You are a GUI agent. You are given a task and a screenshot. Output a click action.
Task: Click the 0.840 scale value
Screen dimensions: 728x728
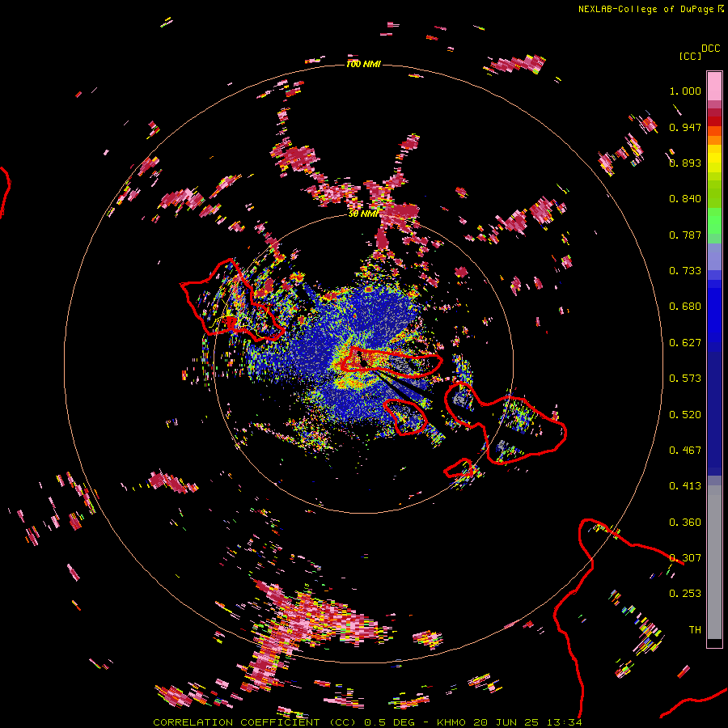[x=685, y=199]
